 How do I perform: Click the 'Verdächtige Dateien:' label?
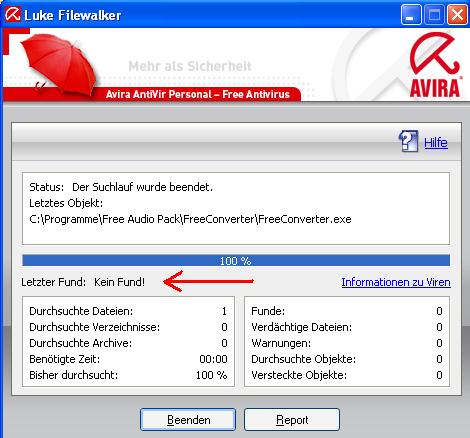click(x=302, y=327)
